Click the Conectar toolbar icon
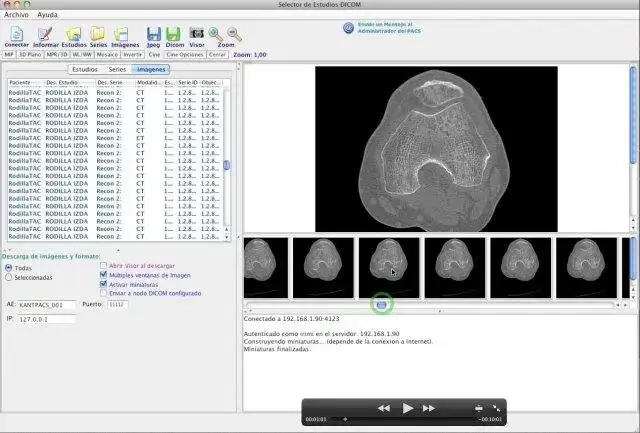 (17, 36)
